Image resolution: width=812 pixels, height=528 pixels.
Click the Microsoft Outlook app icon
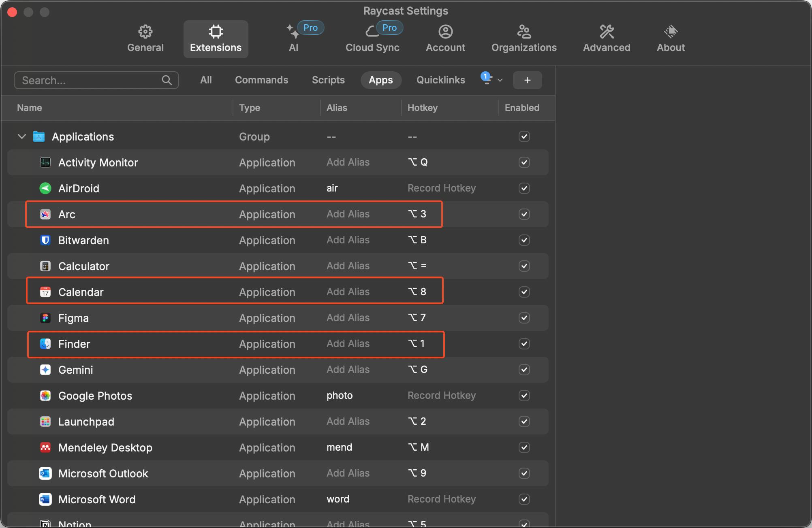(45, 473)
